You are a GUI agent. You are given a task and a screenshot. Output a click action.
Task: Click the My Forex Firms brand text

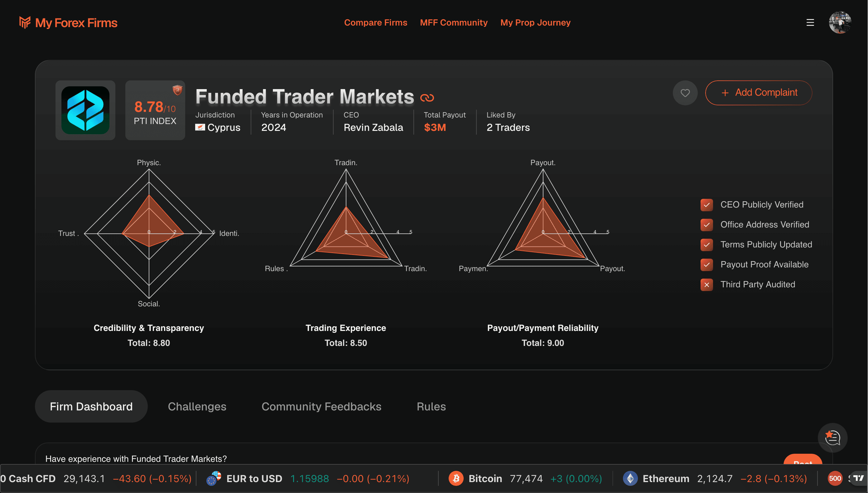(x=76, y=23)
